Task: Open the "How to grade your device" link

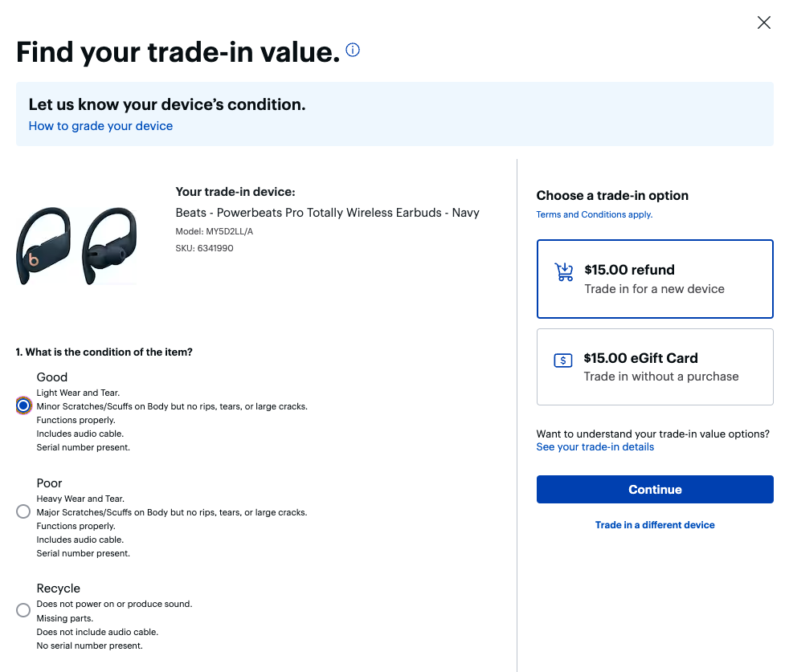Action: (100, 126)
